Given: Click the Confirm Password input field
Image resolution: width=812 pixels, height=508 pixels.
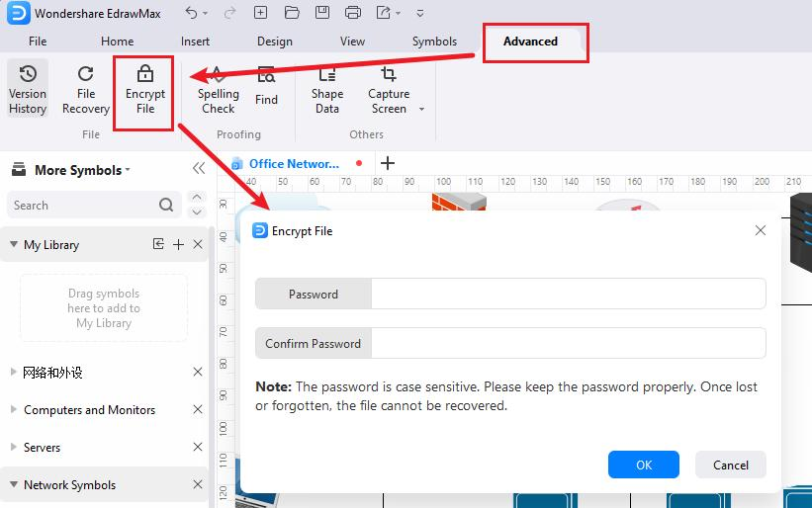Looking at the screenshot, I should click(568, 343).
